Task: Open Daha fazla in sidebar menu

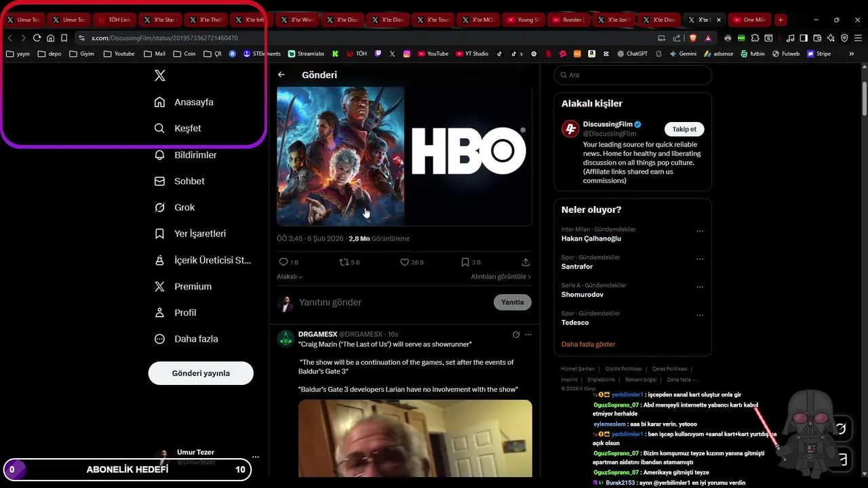Action: tap(187, 339)
